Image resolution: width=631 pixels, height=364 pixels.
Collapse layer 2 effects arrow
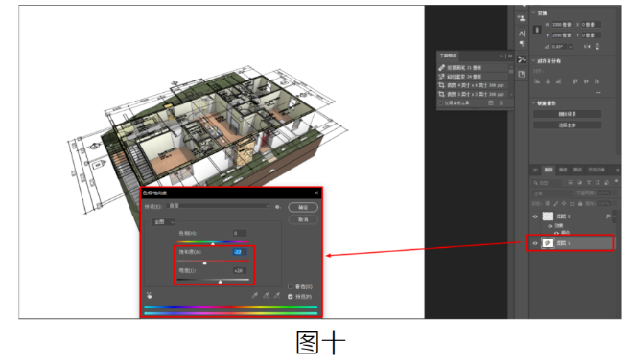pyautogui.click(x=614, y=216)
